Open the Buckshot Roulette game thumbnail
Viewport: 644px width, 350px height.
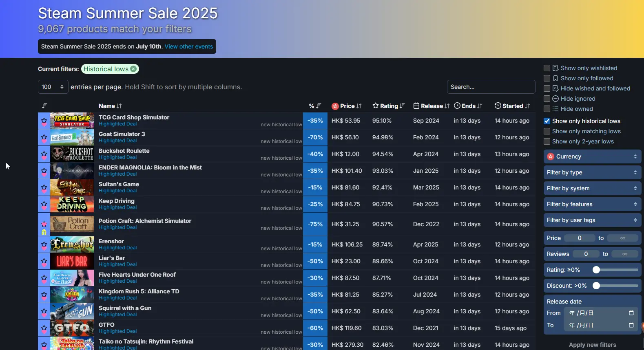point(72,154)
